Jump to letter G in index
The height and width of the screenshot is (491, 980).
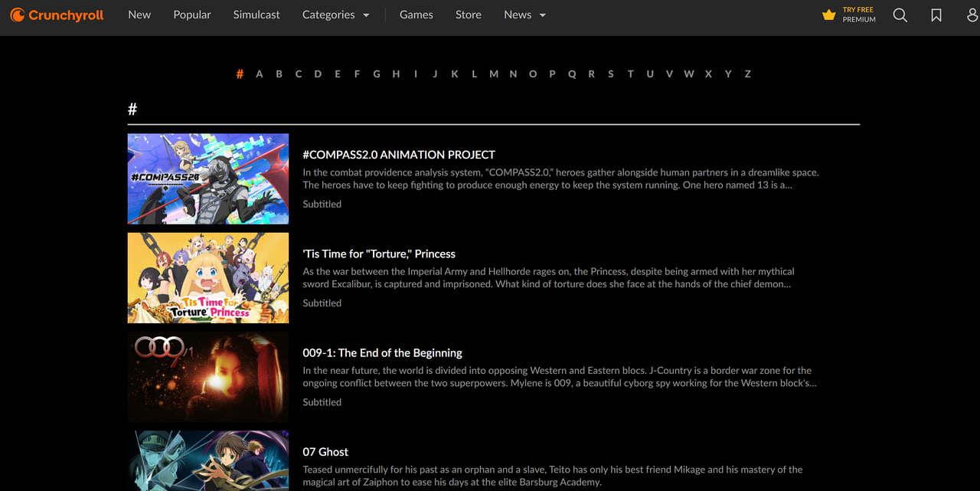pyautogui.click(x=377, y=74)
